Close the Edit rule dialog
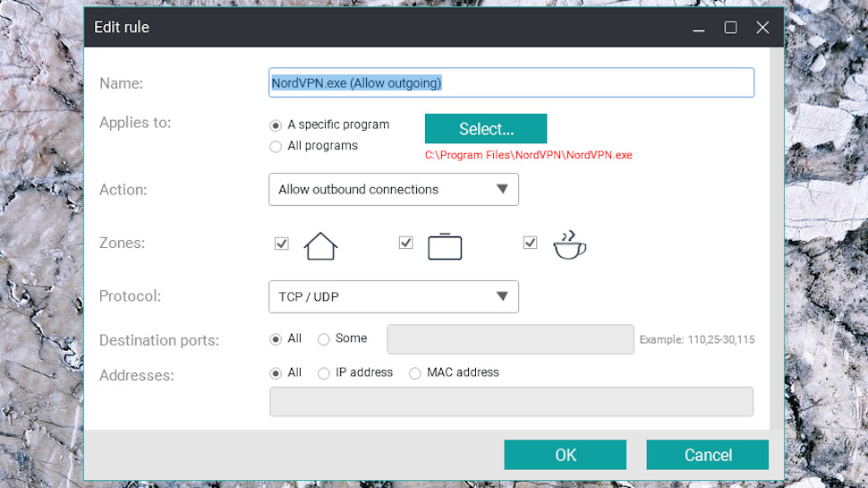This screenshot has width=868, height=488. click(x=762, y=27)
